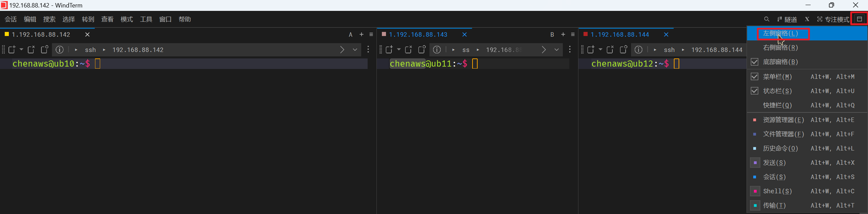Open the pane layout icon at top right
This screenshot has width=868, height=214.
(859, 19)
